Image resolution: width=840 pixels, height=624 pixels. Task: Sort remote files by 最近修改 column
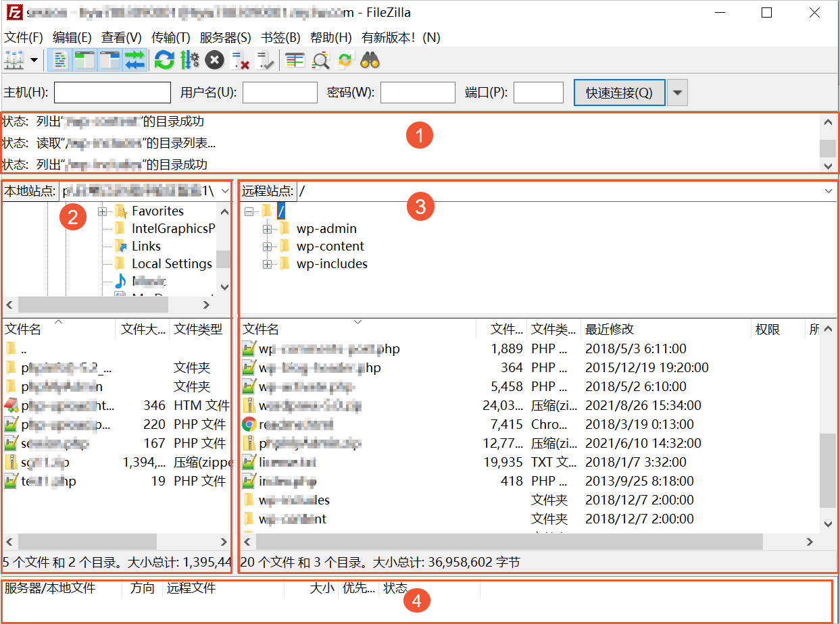pyautogui.click(x=666, y=330)
